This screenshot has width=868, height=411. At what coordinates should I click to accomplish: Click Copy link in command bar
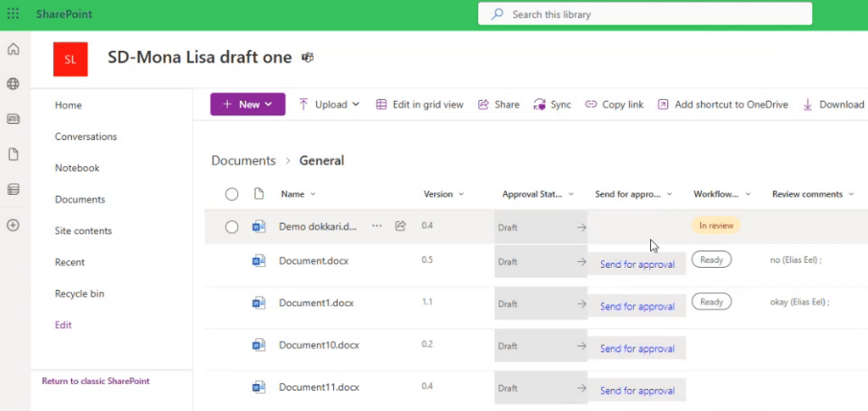(615, 104)
